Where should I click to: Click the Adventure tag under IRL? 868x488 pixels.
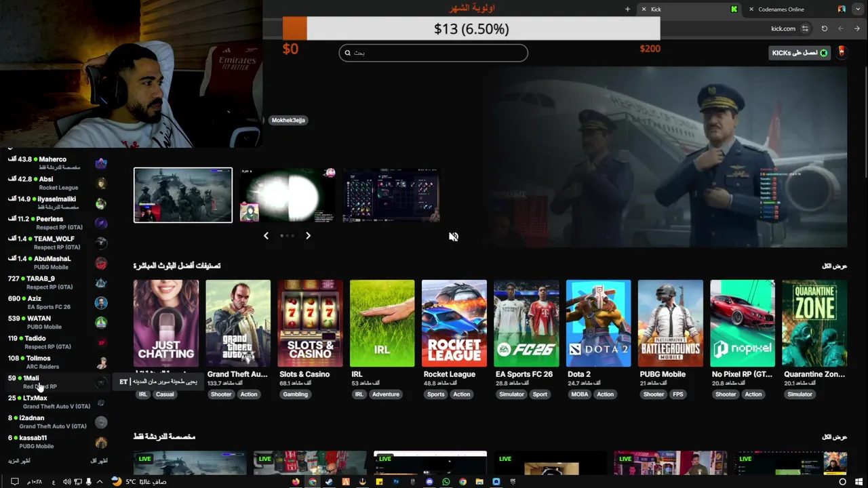point(385,394)
